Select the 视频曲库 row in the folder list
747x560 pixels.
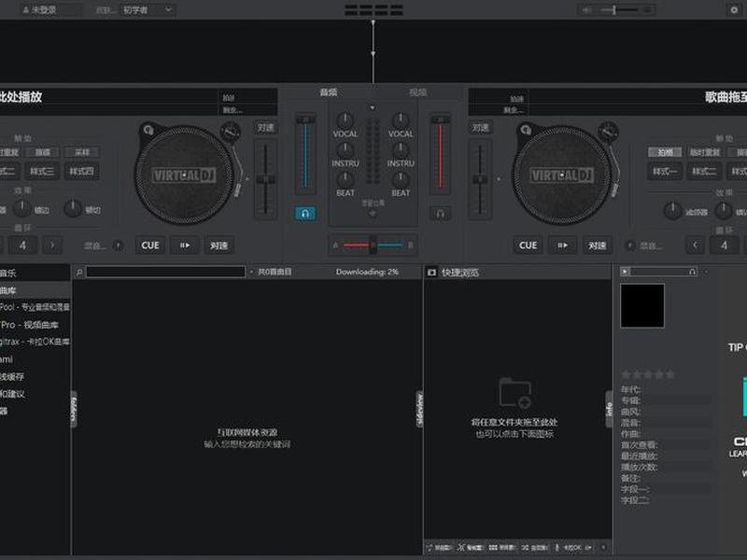click(x=35, y=325)
